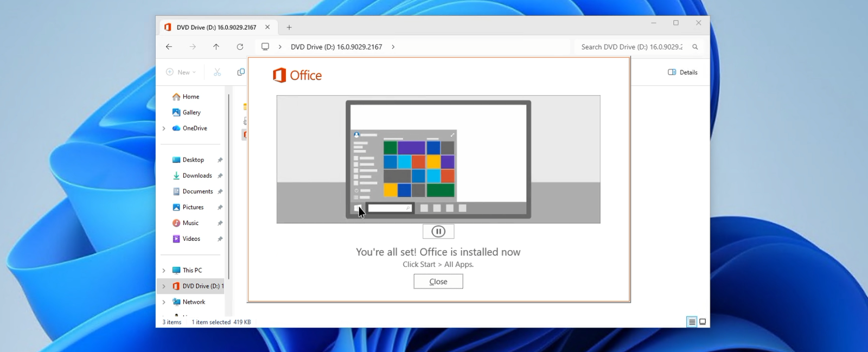Viewport: 868px width, 352px height.
Task: Expand the Network tree node
Action: click(164, 302)
